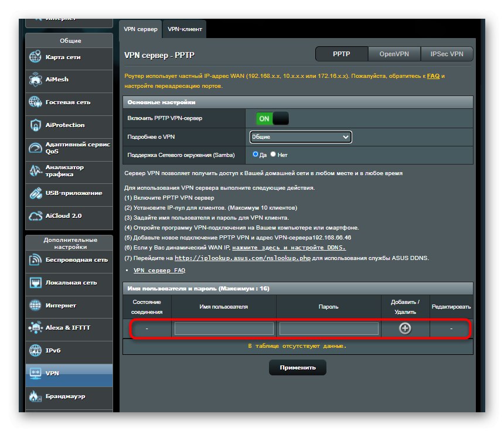Click the Анализатор трафика menu label
Image resolution: width=504 pixels, height=431 pixels.
coord(64,170)
